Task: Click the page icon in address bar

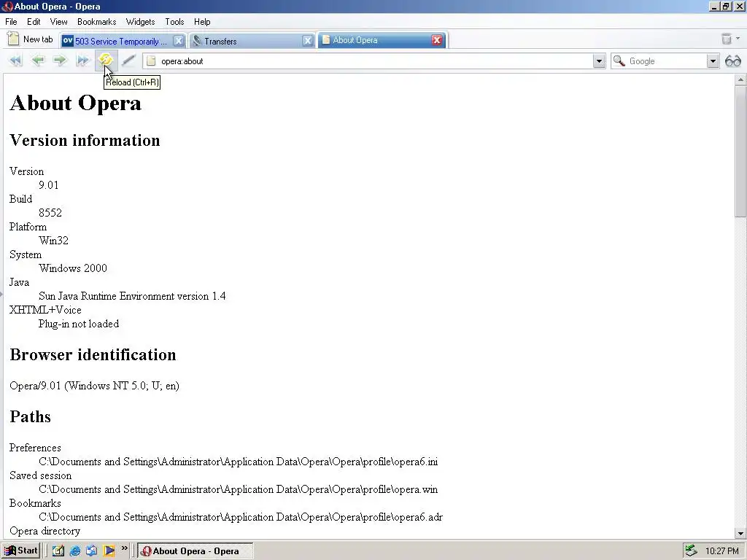Action: (151, 61)
